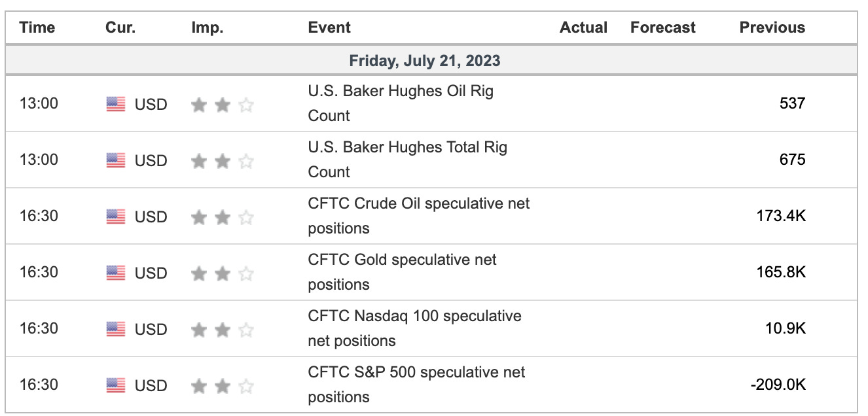The image size is (868, 416).
Task: Click the US flag beside Oil Rig Count
Action: tap(116, 104)
